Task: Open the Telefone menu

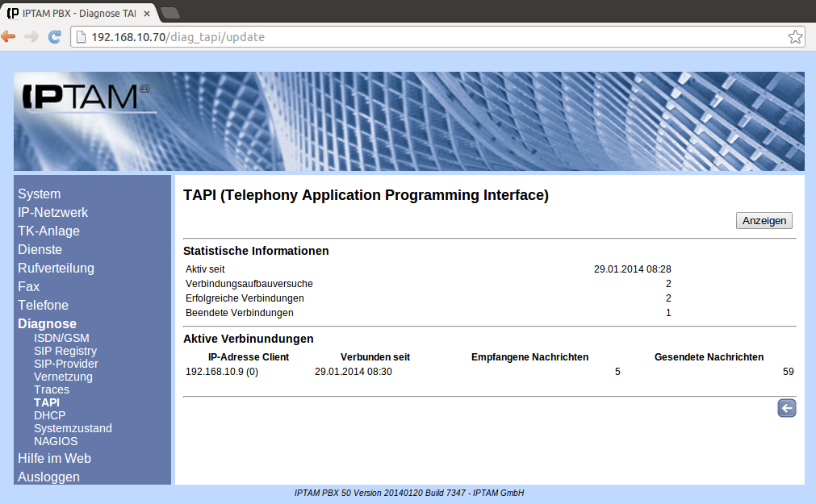Action: click(43, 306)
